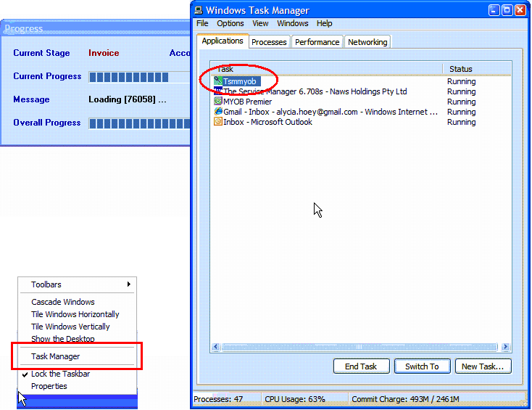Sort the list by the Status column header
Image resolution: width=532 pixels, height=410 pixels.
click(x=461, y=69)
